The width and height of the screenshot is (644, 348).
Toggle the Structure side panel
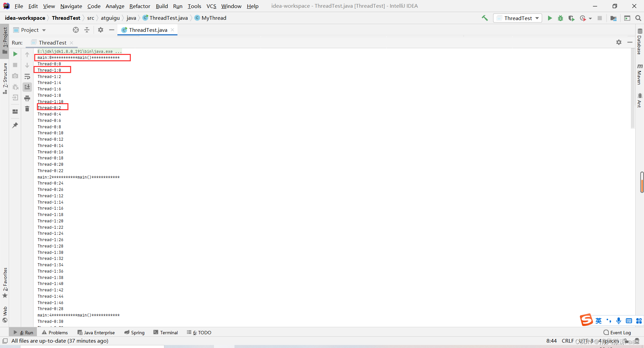tap(5, 78)
